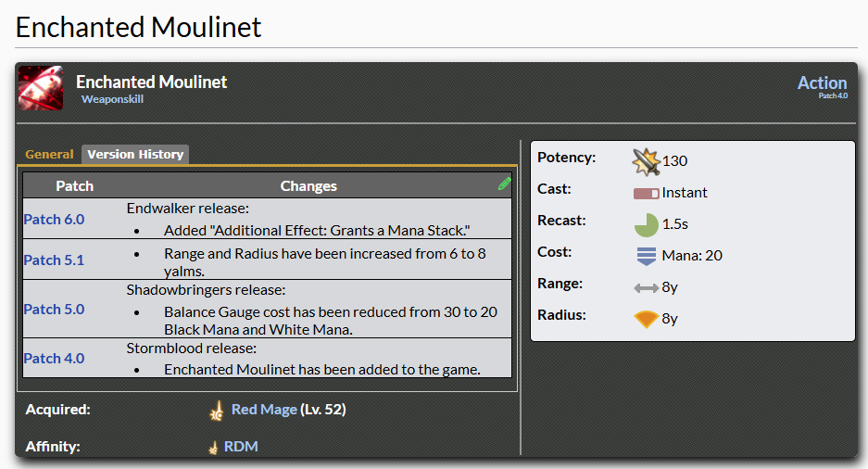This screenshot has width=868, height=469.
Task: Click the infobox Enchanted Moulinet heading
Action: pyautogui.click(x=152, y=82)
